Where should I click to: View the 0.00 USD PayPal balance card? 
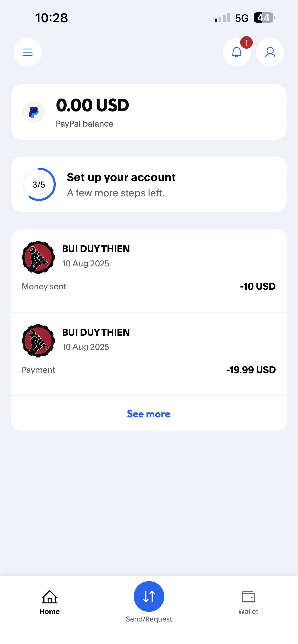[149, 112]
